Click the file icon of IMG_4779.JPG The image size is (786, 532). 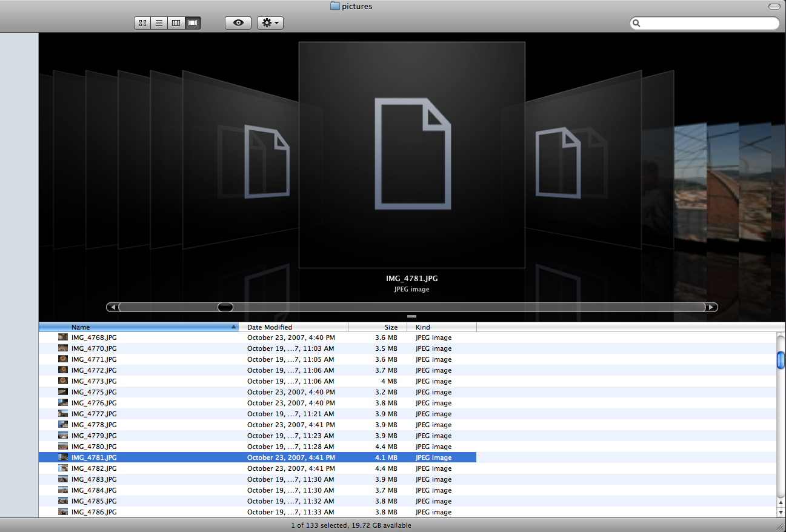pos(63,436)
